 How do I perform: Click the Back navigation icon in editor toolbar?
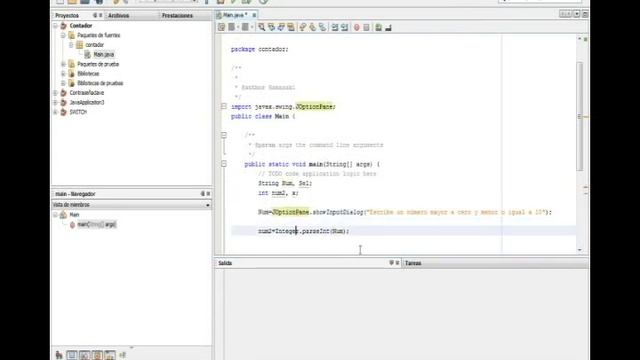[232, 27]
